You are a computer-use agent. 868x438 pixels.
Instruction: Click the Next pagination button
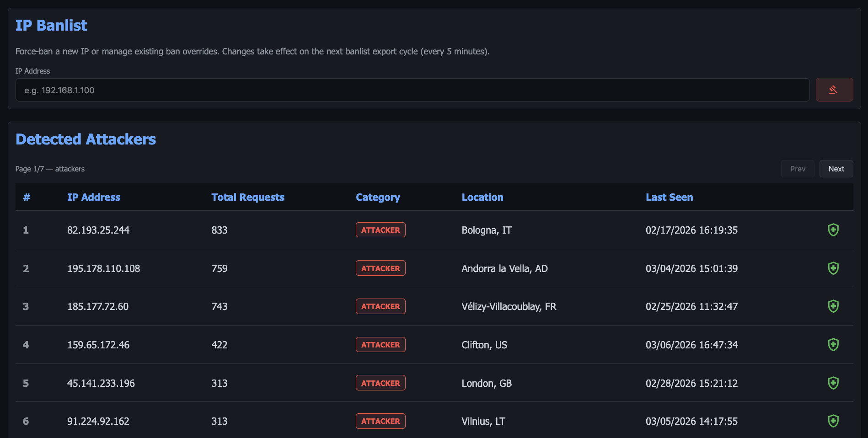tap(836, 169)
